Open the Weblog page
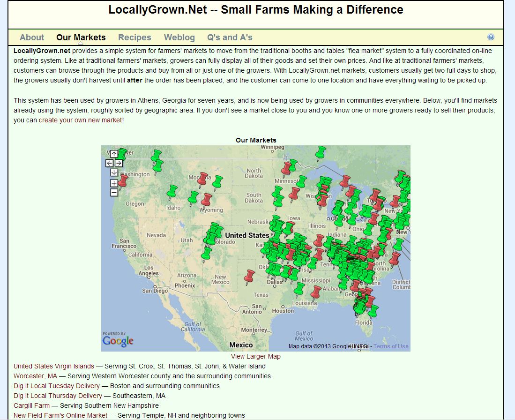The image size is (515, 420). tap(179, 37)
